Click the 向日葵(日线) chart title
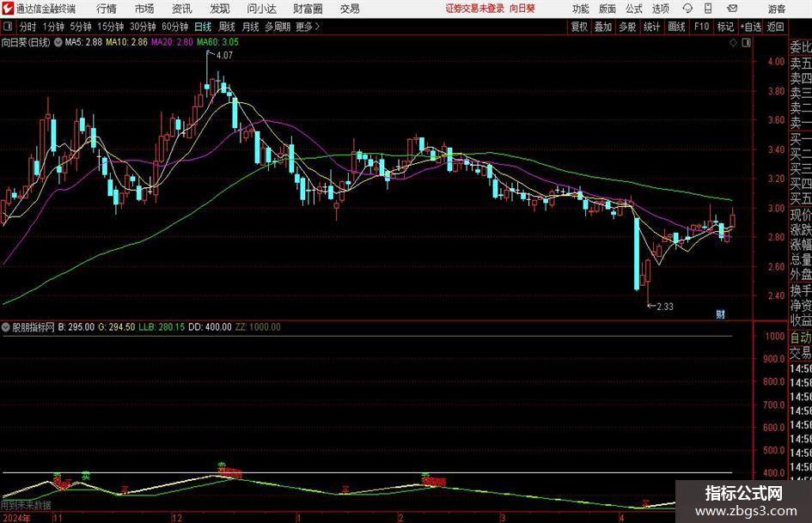This screenshot has height=523, width=812. (x=26, y=42)
